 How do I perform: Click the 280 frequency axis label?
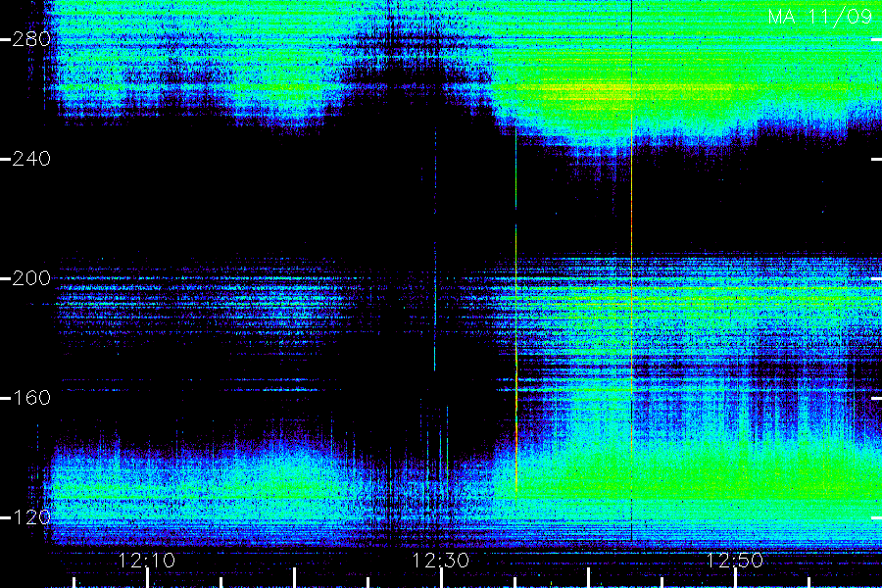pos(31,39)
